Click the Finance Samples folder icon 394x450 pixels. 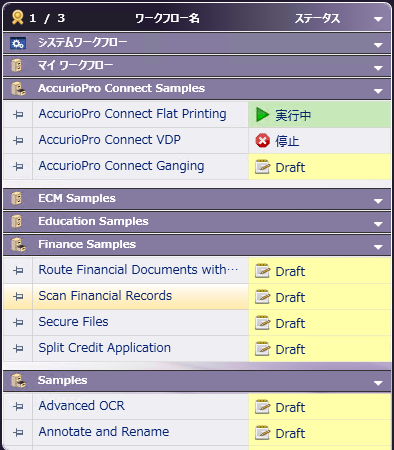coord(18,244)
